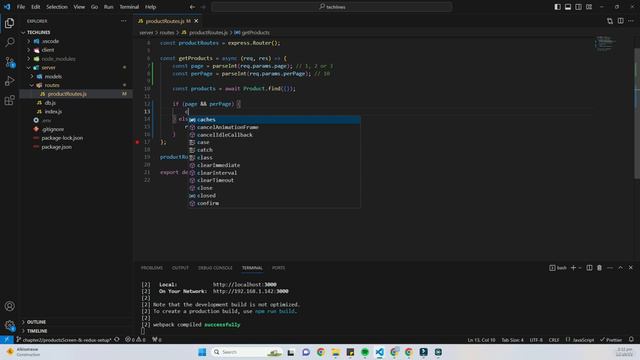Click the git branch name in status bar
640x360 pixels.
67,340
